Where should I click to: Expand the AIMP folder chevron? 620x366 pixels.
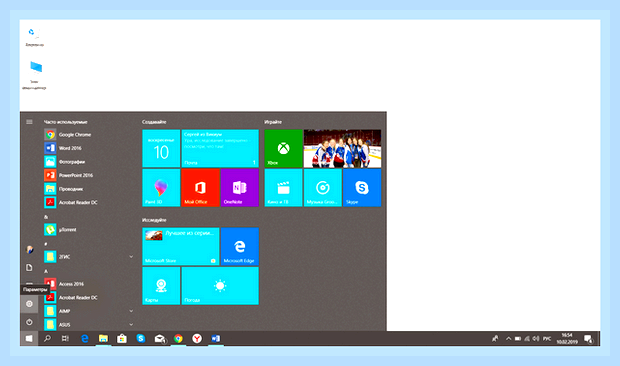pyautogui.click(x=131, y=311)
